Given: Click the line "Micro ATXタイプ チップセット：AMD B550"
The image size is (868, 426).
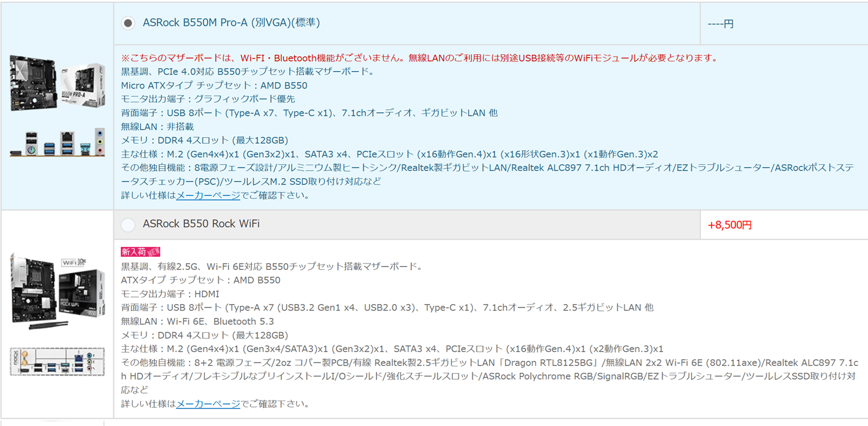Looking at the screenshot, I should pos(214,86).
